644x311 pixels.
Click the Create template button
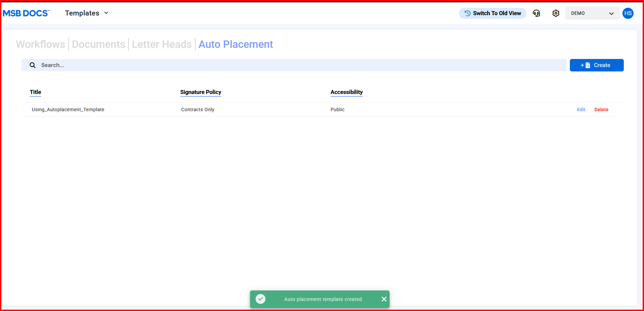click(596, 65)
